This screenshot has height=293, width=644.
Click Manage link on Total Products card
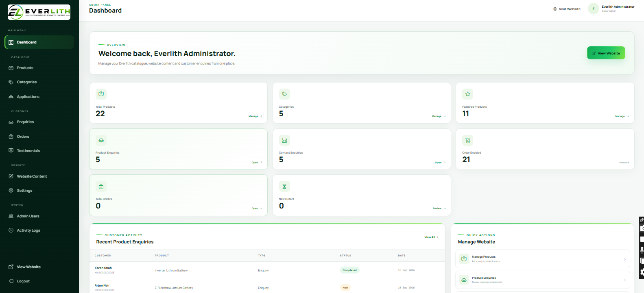[x=255, y=116]
